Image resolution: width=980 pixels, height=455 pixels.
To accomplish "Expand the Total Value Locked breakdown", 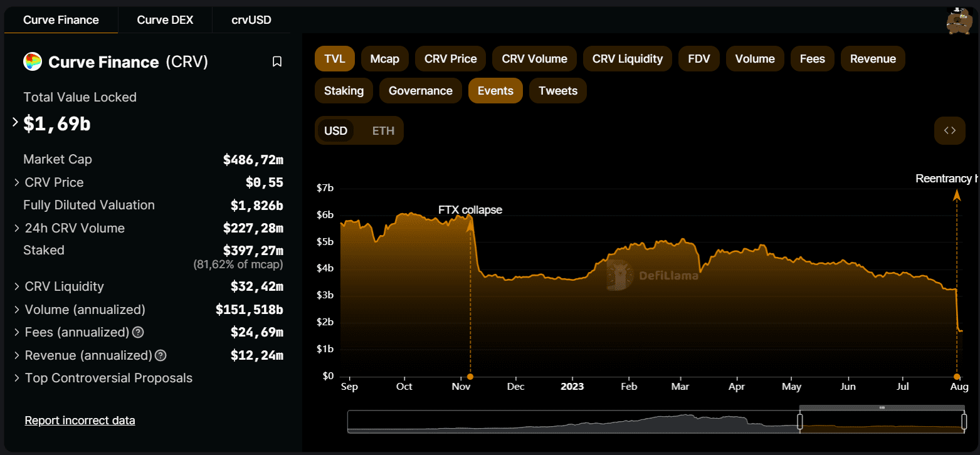I will [16, 123].
